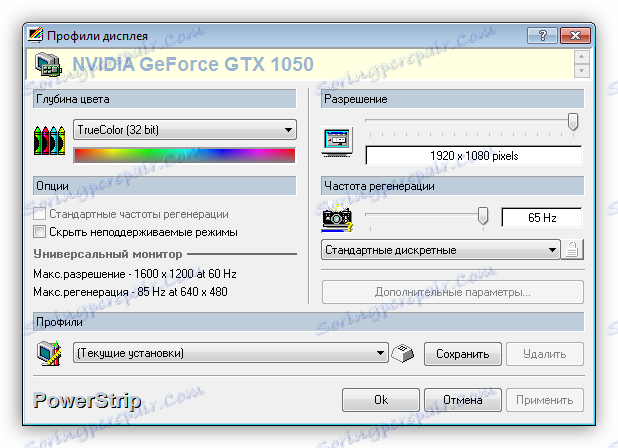Click the Сохранить button
618x448 pixels.
(463, 354)
